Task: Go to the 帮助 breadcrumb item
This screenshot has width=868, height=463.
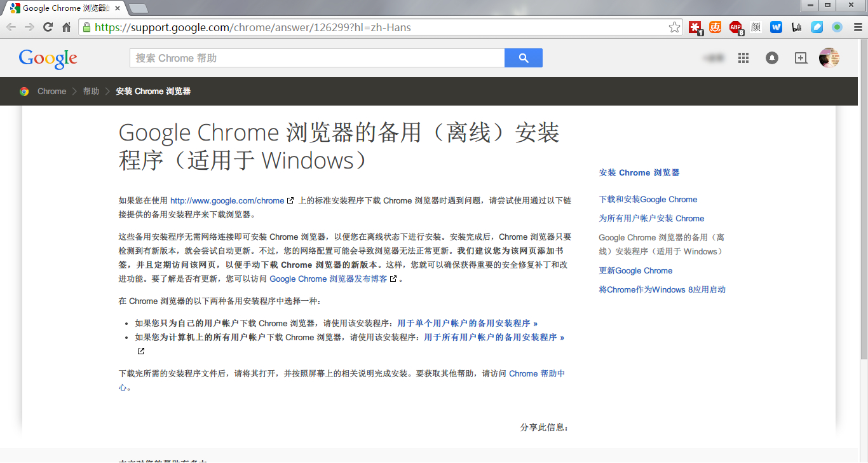Action: pos(91,91)
